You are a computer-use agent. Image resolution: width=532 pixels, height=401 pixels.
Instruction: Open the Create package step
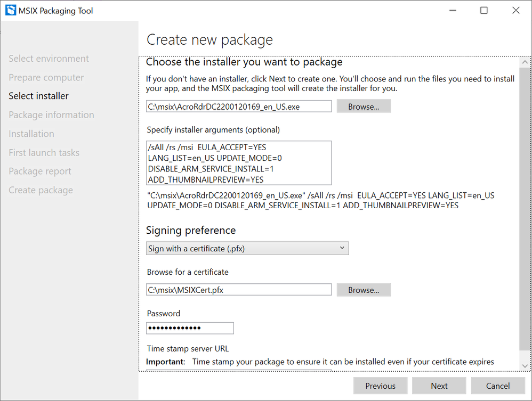(x=41, y=190)
